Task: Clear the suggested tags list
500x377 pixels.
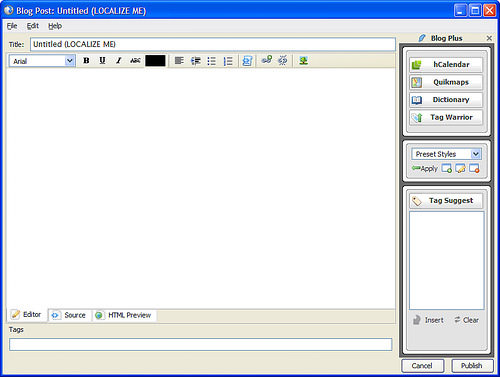Action: tap(466, 320)
